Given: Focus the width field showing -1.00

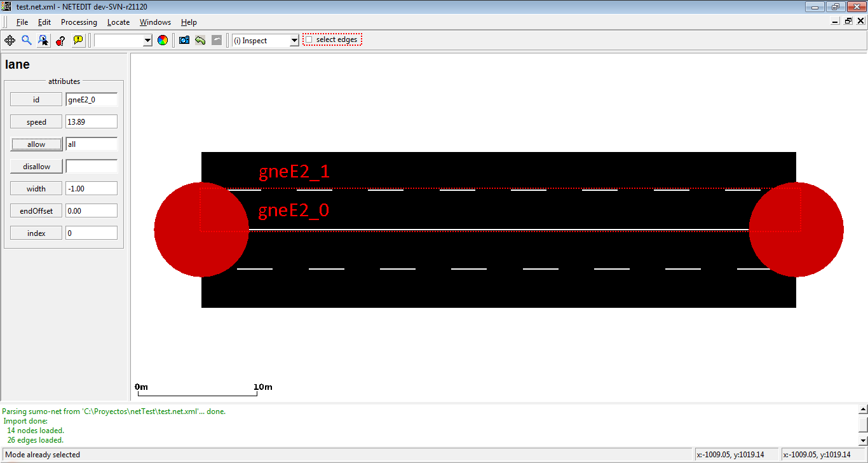Looking at the screenshot, I should click(x=92, y=189).
